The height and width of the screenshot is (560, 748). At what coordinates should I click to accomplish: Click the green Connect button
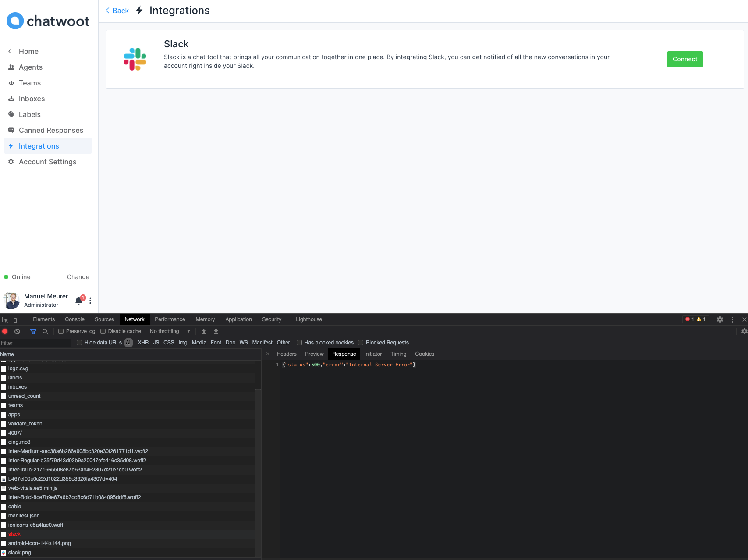(685, 59)
